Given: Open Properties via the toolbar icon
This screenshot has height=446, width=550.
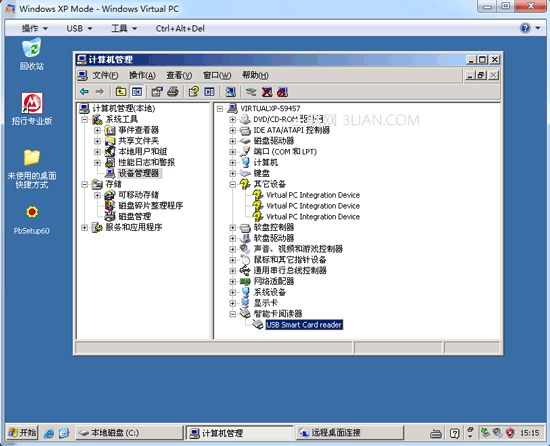Looking at the screenshot, I should point(156,92).
